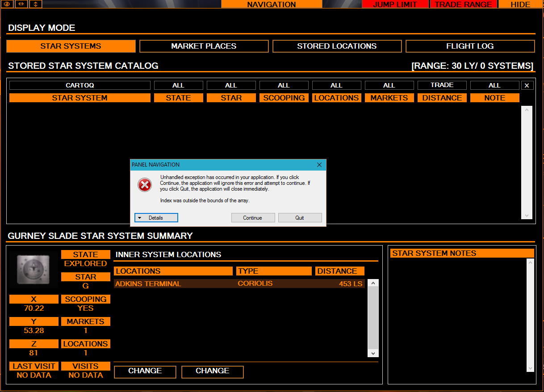Click the STAR SYSTEM NOTES text area
The width and height of the screenshot is (544, 392).
click(x=458, y=315)
